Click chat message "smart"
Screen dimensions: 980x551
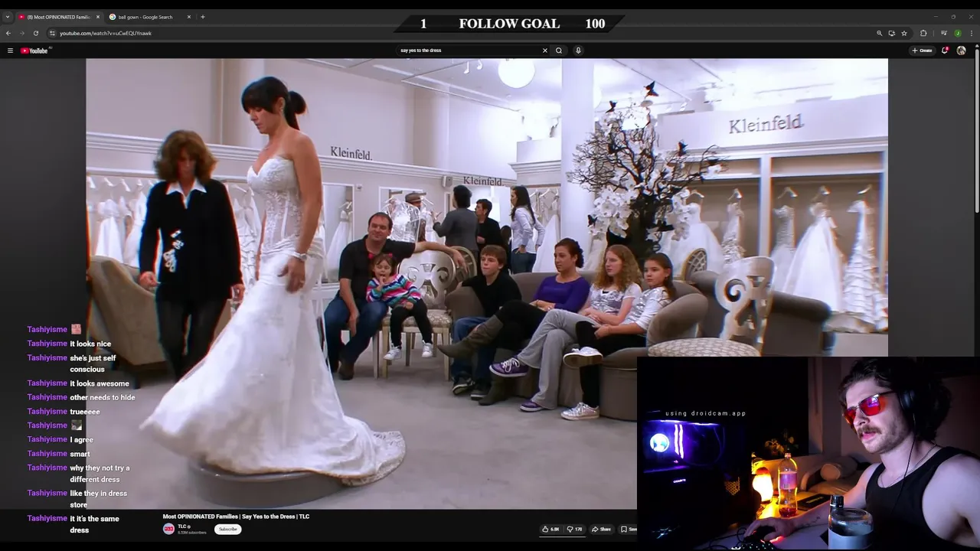80,454
